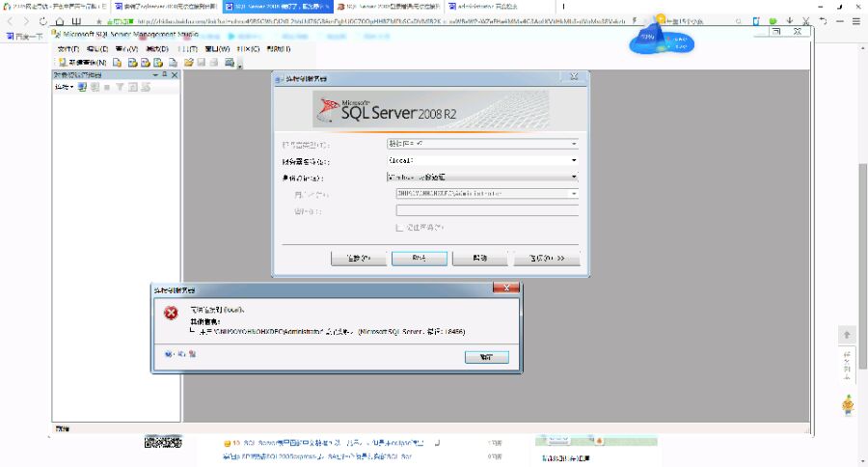
Task: Click the Password input field
Action: (x=487, y=210)
